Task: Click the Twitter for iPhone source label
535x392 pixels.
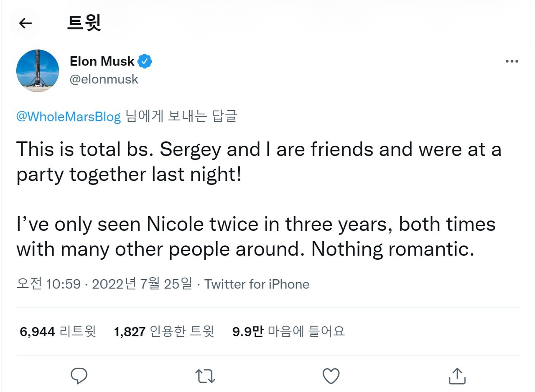Action: [257, 284]
